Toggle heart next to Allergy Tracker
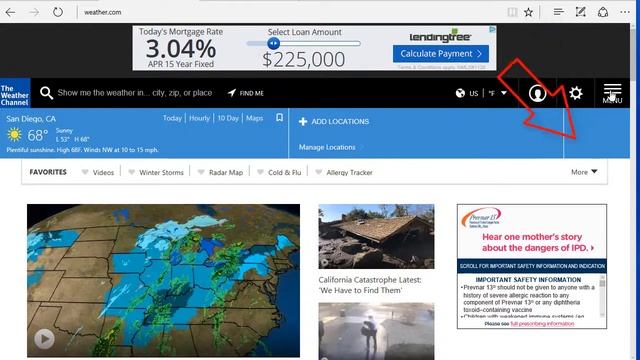640x360 pixels. pos(318,172)
